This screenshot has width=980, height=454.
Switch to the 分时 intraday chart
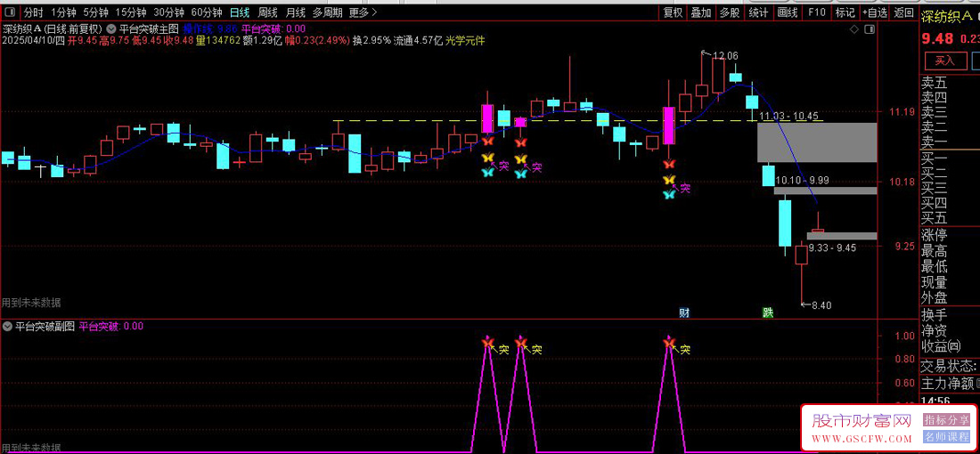(34, 12)
